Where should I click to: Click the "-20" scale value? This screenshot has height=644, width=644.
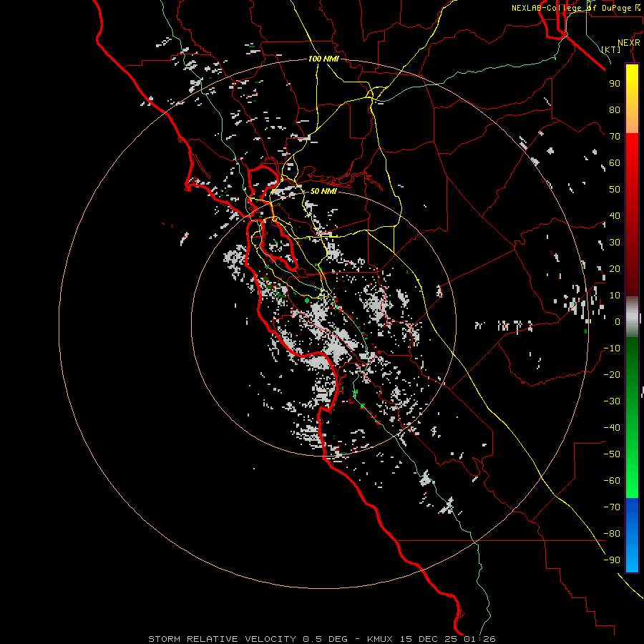[x=612, y=374]
